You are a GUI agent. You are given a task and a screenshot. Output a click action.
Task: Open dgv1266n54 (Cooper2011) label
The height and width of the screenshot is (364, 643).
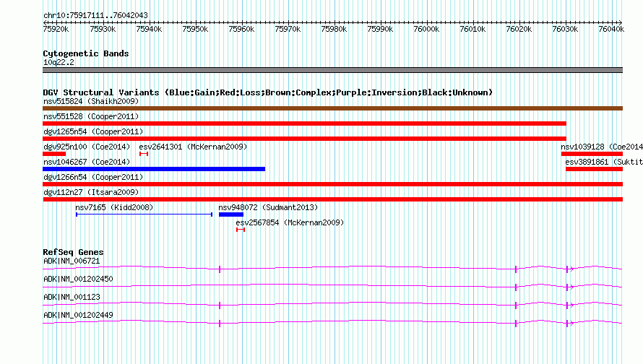tap(93, 177)
